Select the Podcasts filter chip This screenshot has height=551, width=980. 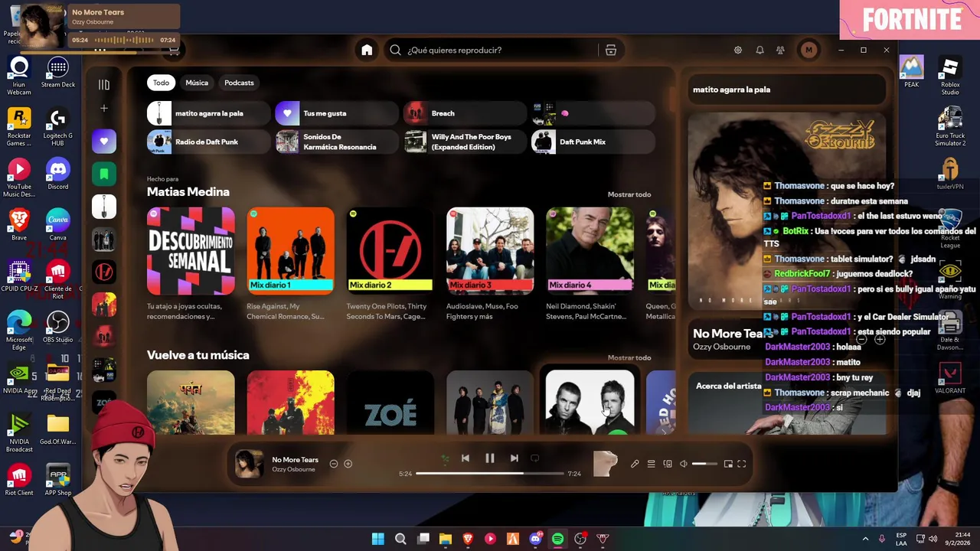pos(239,83)
